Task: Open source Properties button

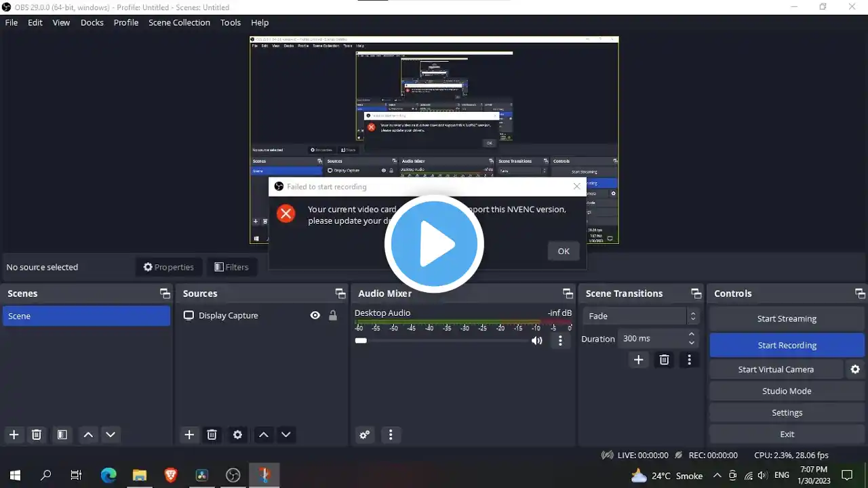Action: [x=168, y=267]
